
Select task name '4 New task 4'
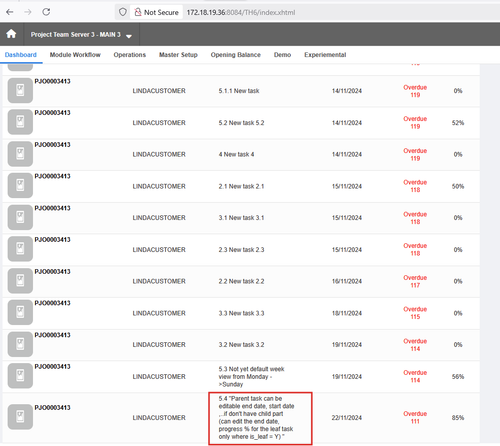[236, 154]
